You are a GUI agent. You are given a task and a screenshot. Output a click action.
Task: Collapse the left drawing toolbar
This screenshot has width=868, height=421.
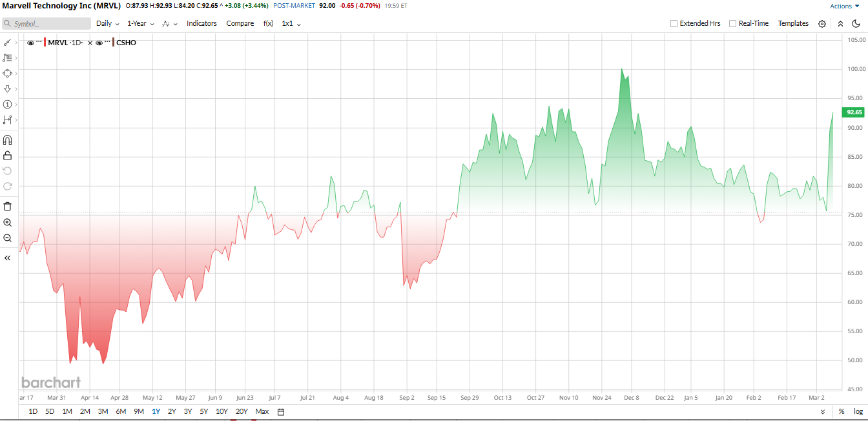coord(8,258)
